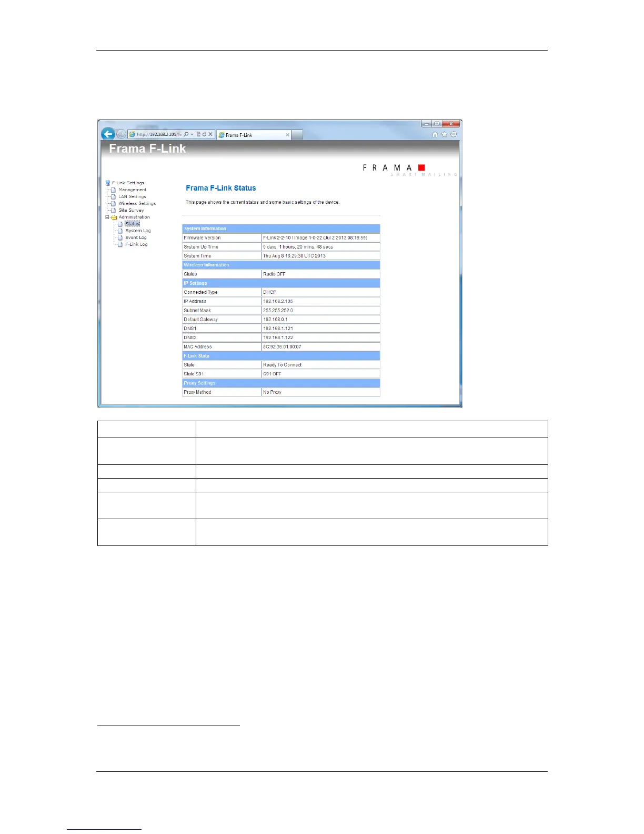Screen dimensions: 644x834
Task: Open a new blank browser tab
Action: [297, 135]
